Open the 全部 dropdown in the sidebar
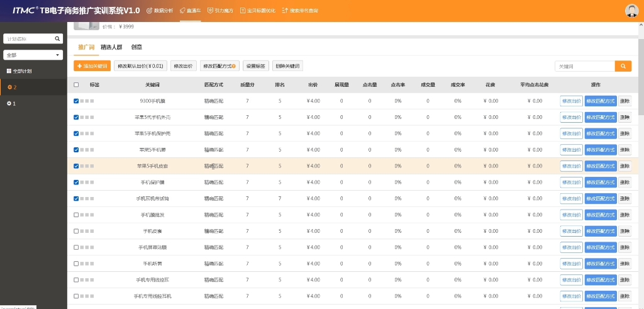The image size is (644, 309). click(33, 55)
